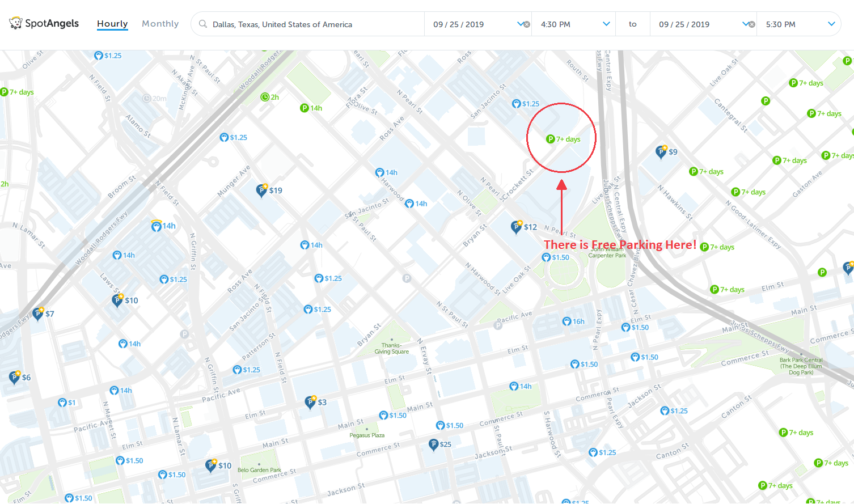Image resolution: width=854 pixels, height=504 pixels.
Task: Click the $1 street parking marker
Action: (67, 403)
